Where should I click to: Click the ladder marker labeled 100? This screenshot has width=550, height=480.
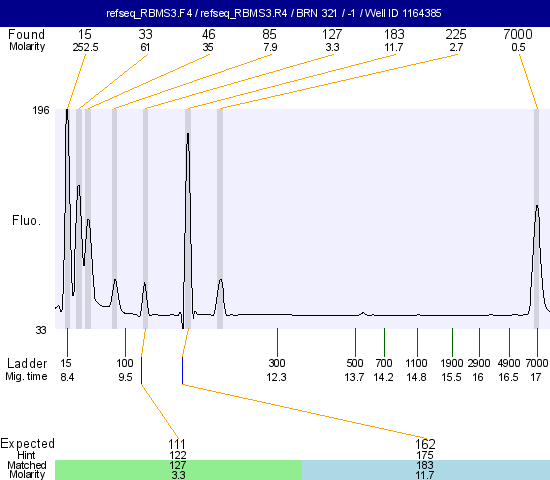click(125, 363)
